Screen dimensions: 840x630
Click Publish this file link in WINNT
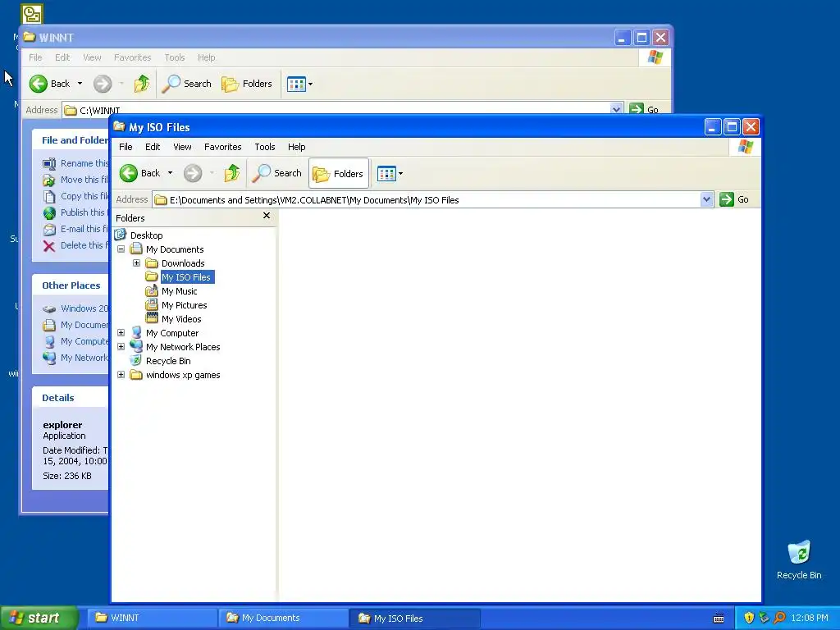click(x=84, y=212)
